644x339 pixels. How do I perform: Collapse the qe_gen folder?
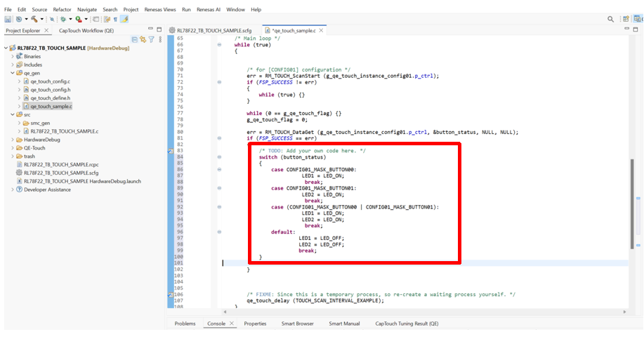tap(13, 73)
